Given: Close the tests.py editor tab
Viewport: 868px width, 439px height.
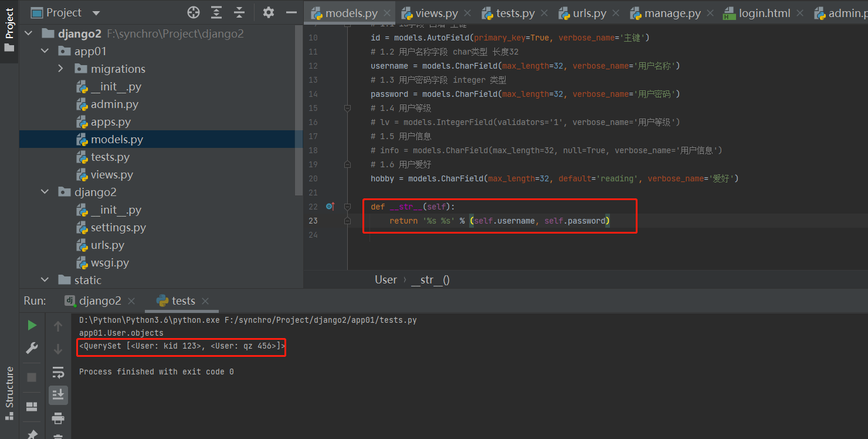Looking at the screenshot, I should pos(544,13).
